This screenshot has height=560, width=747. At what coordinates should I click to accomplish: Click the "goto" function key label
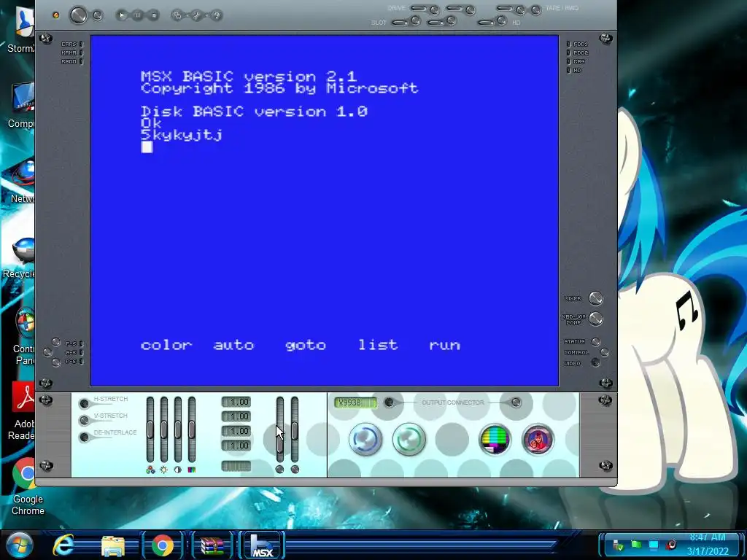tap(306, 345)
